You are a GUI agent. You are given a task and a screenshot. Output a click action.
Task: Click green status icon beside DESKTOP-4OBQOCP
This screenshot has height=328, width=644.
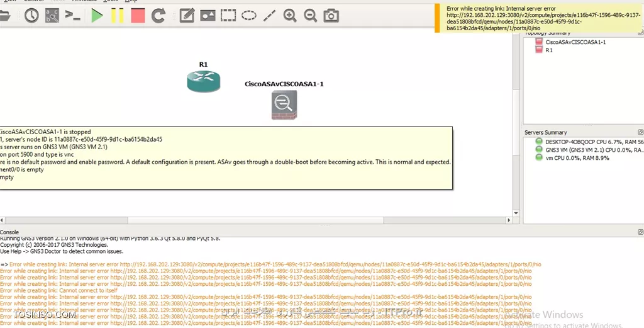pos(539,142)
